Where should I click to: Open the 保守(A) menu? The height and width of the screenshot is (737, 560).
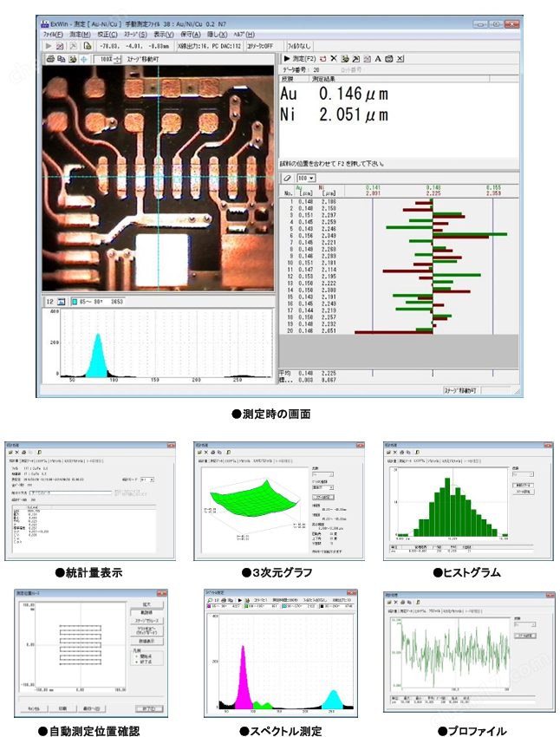click(190, 35)
